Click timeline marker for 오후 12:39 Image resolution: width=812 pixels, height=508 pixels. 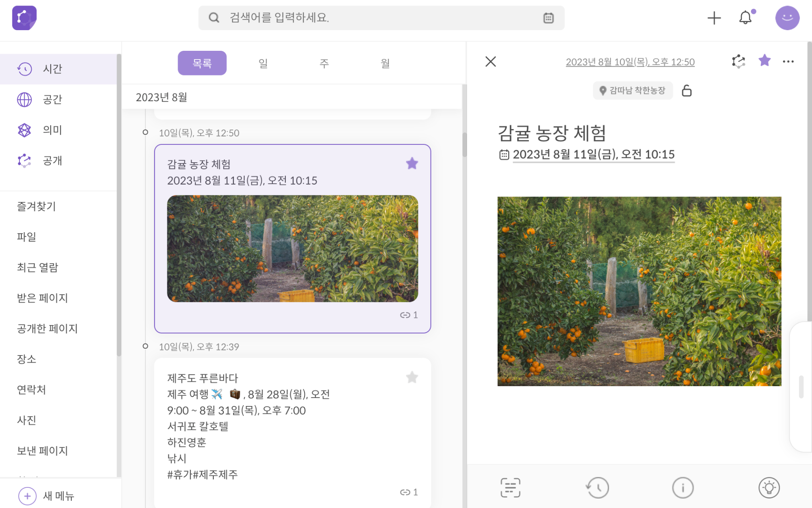146,346
